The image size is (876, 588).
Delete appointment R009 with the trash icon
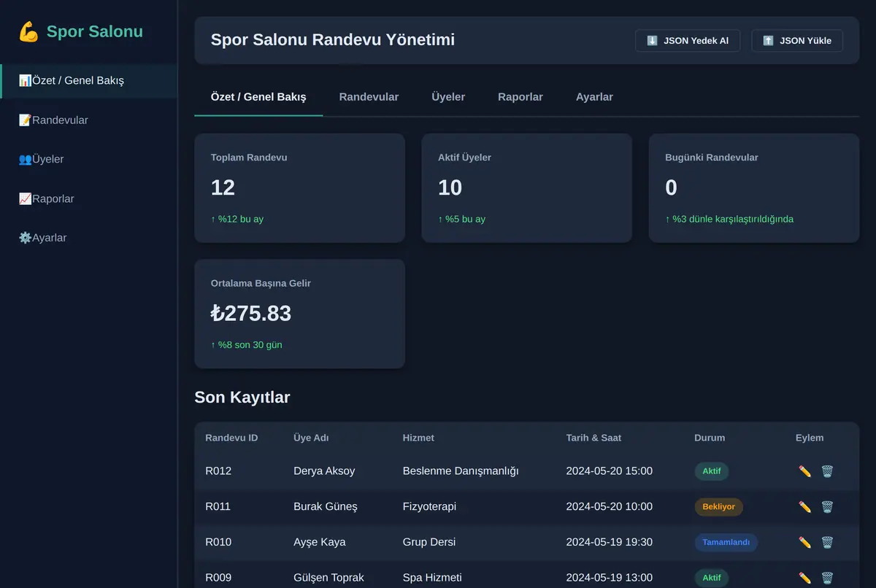click(827, 578)
